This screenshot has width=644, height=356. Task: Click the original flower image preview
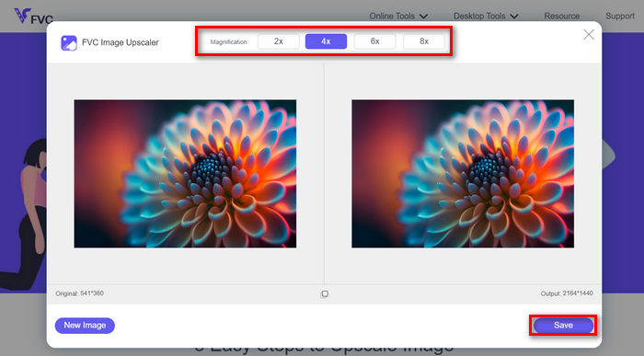[185, 174]
